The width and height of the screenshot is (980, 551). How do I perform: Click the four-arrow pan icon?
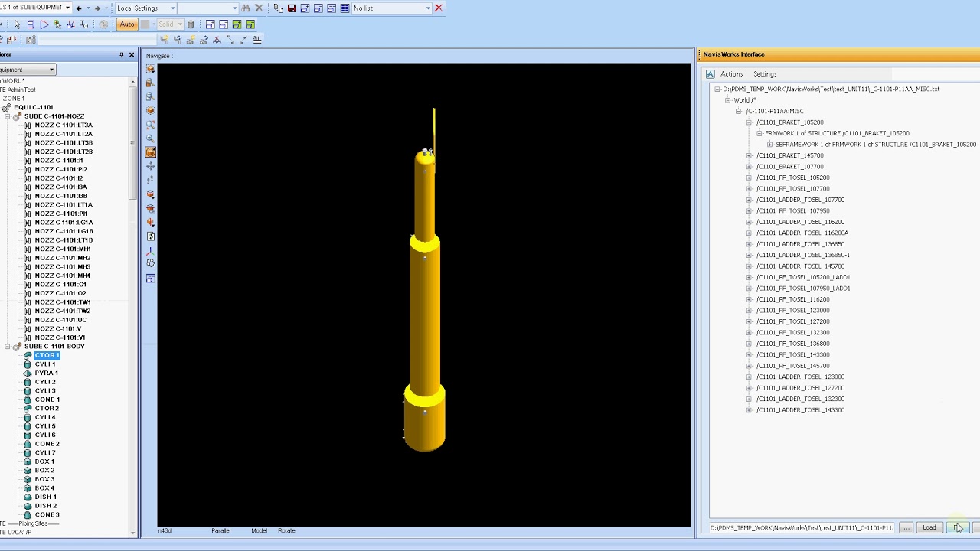point(150,166)
